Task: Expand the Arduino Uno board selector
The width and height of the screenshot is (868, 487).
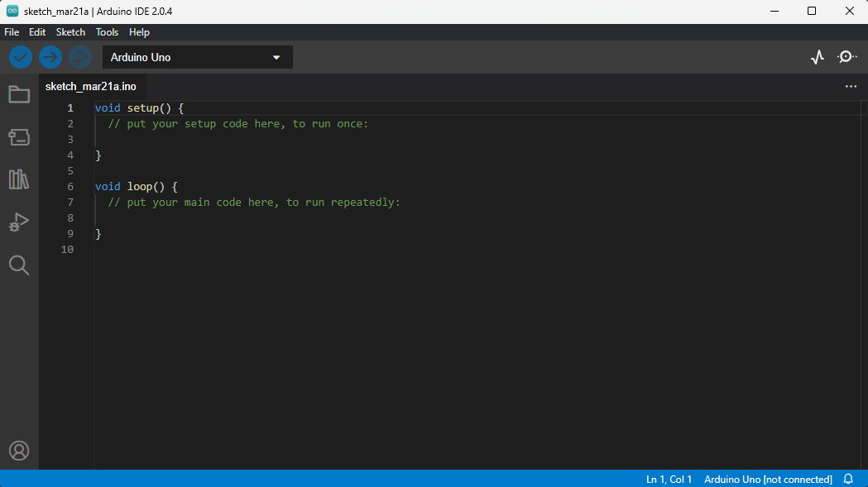Action: click(198, 57)
